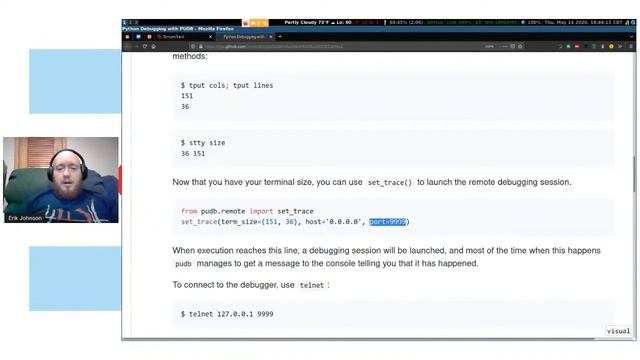The width and height of the screenshot is (640, 360).
Task: Bookmark this page with the star icon
Action: pos(520,47)
